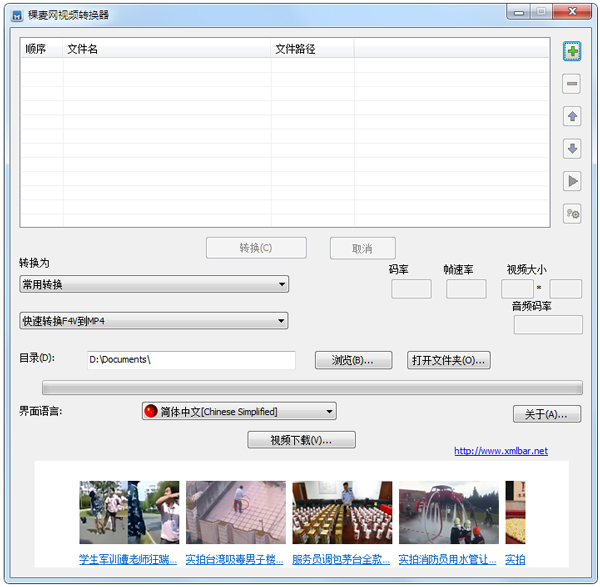Move file down with down arrow icon
Screen dimensions: 600x587
(572, 149)
